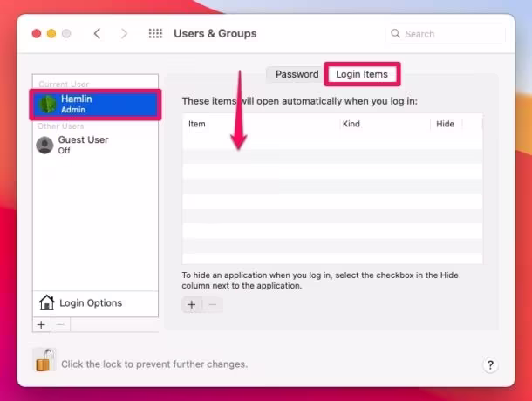Click into the Search field
532x401 pixels.
point(446,34)
